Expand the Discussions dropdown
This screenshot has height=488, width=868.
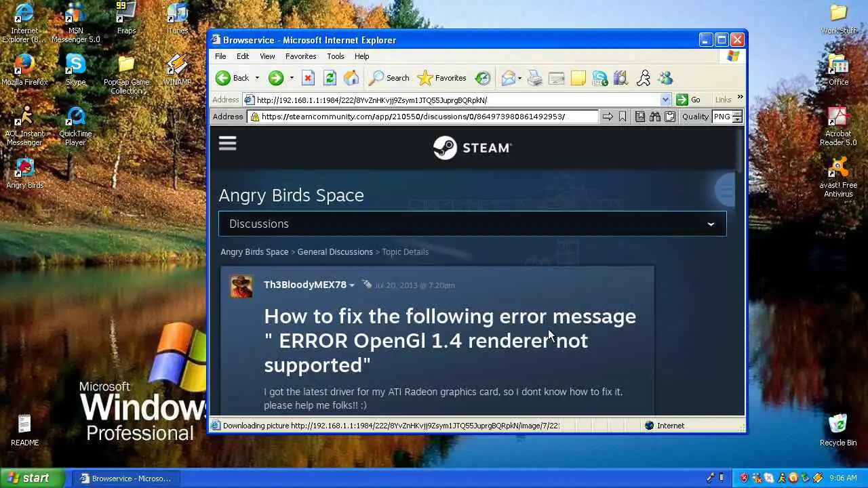coord(472,224)
